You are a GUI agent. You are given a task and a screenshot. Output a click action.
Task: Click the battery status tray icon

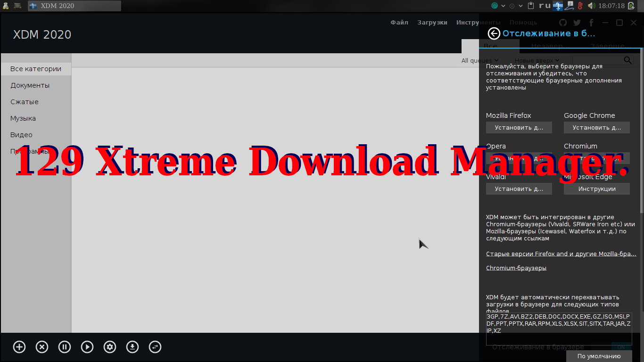coord(631,6)
